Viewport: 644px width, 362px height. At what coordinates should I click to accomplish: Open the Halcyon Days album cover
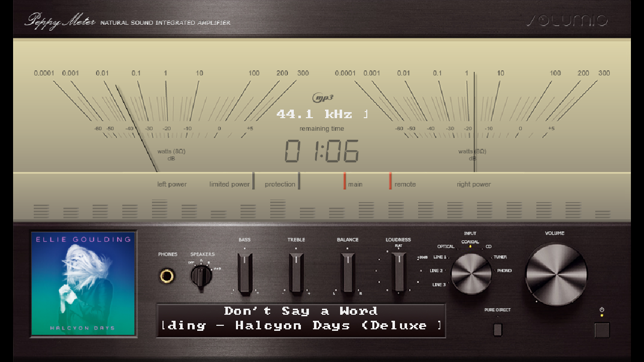point(84,284)
